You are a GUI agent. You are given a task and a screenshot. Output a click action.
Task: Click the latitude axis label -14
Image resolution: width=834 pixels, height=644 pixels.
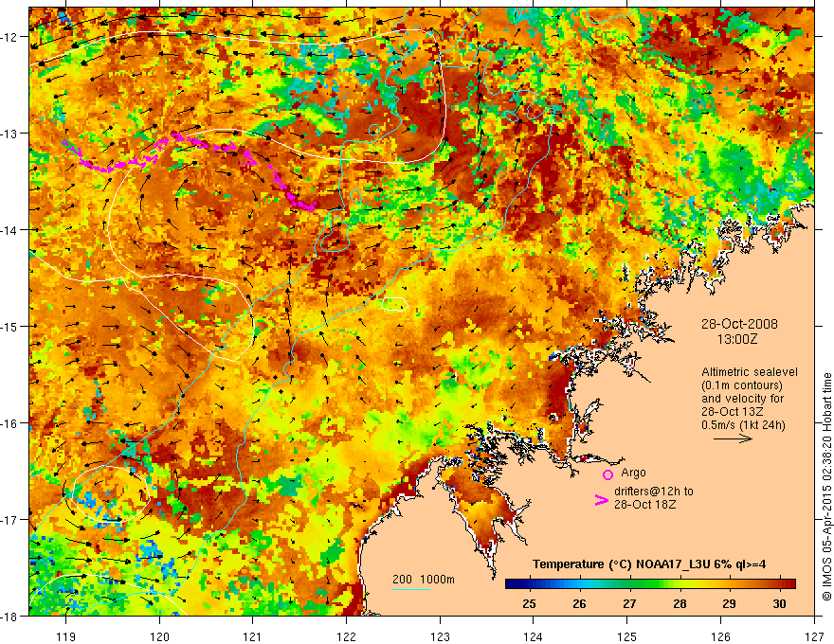(11, 230)
